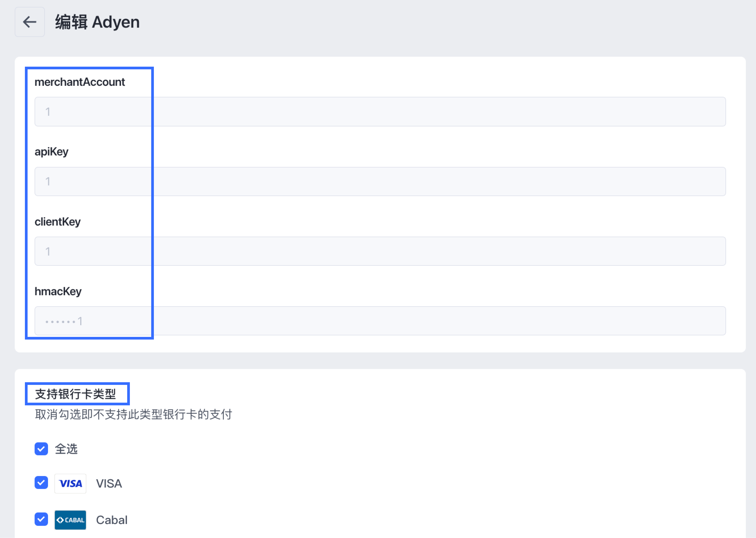Click the clientKey field label
Image resolution: width=756 pixels, height=538 pixels.
[58, 222]
